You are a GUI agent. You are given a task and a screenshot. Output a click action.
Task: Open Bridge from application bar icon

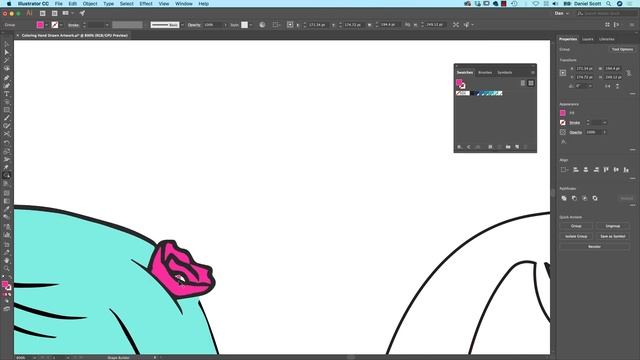coord(42,13)
